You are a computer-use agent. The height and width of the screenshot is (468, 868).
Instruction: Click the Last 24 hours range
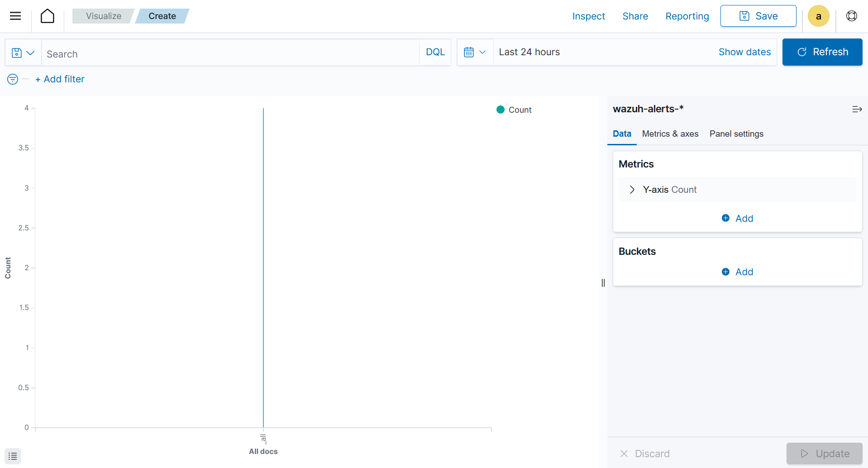point(529,52)
